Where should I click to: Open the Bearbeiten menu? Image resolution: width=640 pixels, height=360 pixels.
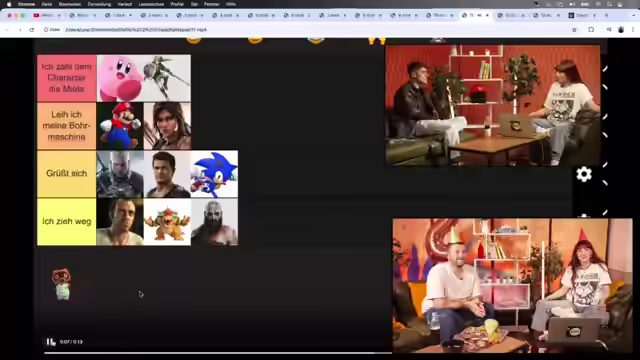coord(70,4)
